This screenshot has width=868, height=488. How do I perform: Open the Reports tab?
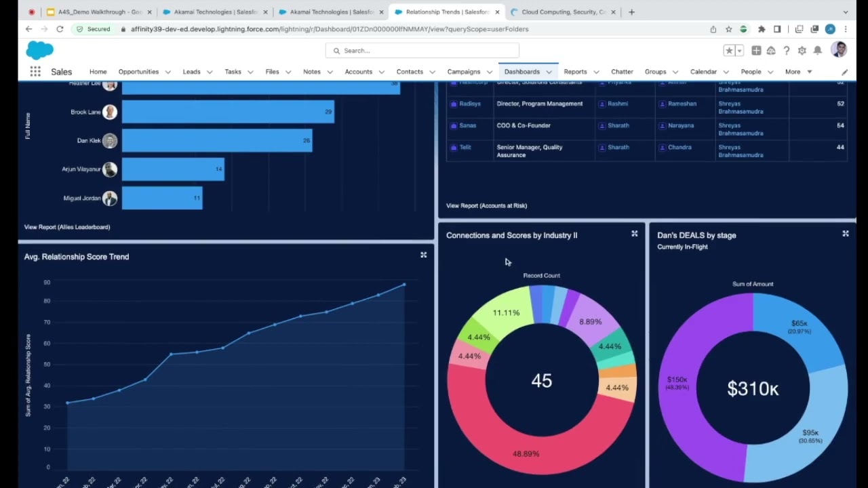575,72
